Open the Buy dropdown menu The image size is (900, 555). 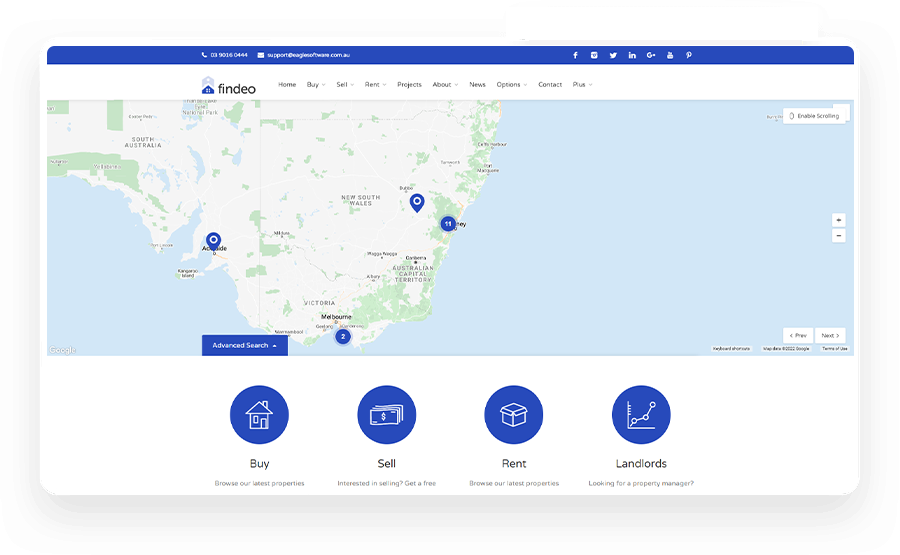click(x=315, y=85)
